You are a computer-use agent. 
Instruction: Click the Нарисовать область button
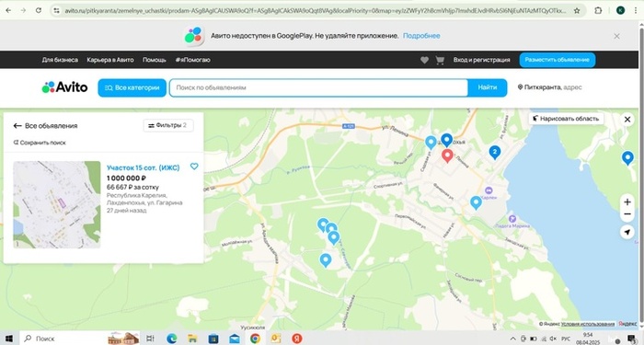coord(566,119)
